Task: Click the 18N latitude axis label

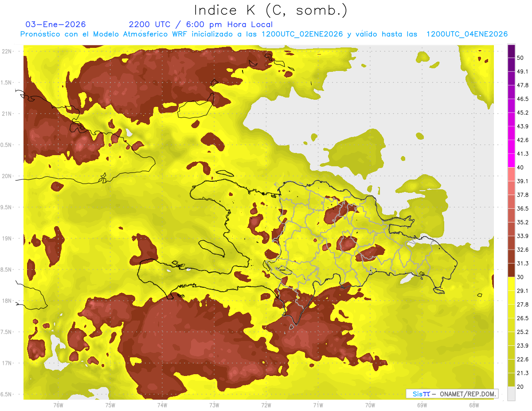Action: (7, 301)
